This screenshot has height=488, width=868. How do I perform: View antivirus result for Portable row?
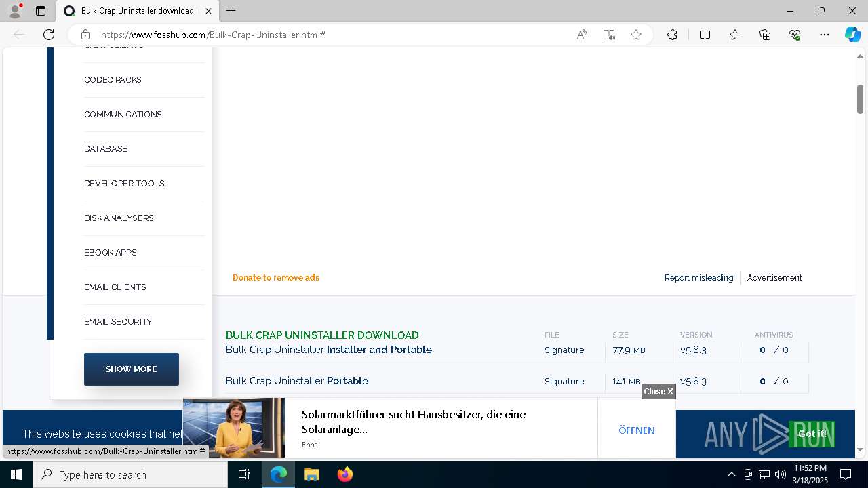pos(774,382)
